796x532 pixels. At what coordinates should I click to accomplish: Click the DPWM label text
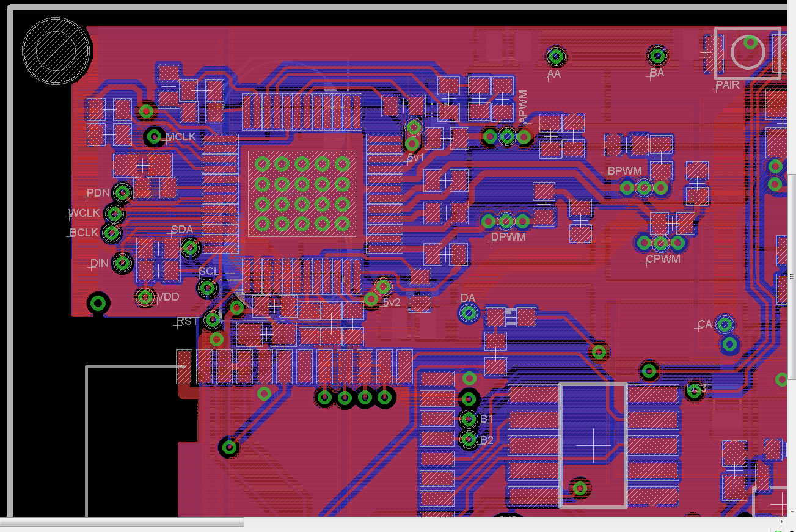click(508, 237)
